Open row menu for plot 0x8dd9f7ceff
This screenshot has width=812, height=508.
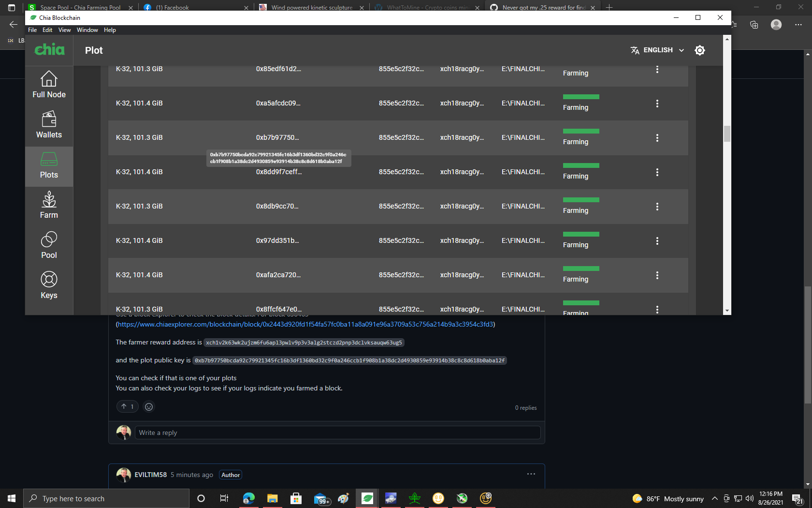point(657,172)
